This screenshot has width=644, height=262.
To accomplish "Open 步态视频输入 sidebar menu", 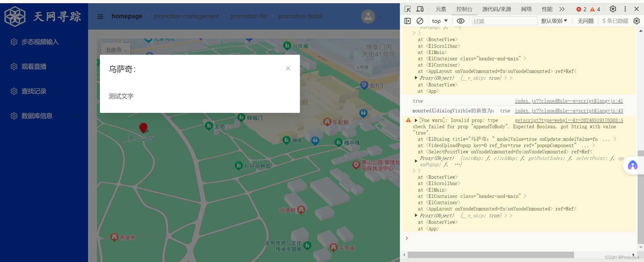I will (44, 42).
